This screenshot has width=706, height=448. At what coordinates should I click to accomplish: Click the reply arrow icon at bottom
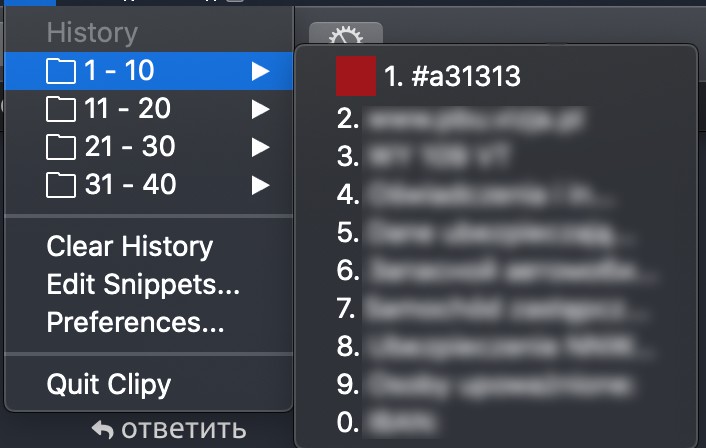coord(103,430)
